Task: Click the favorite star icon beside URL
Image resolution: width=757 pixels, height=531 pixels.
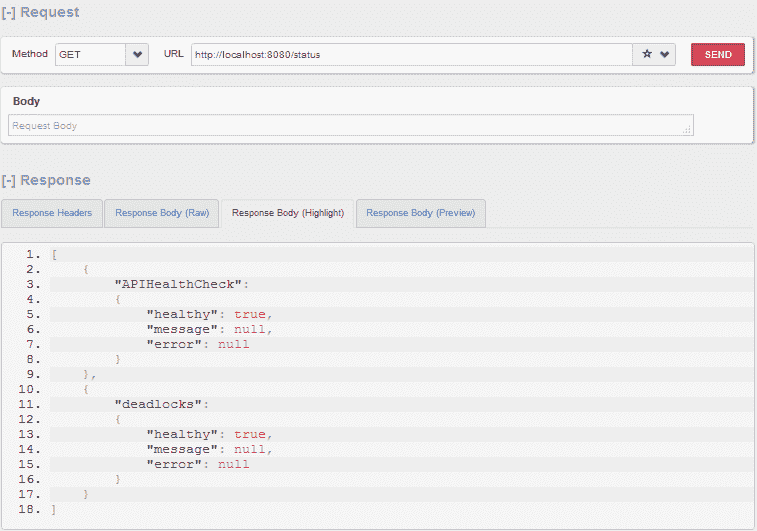Action: coord(646,54)
